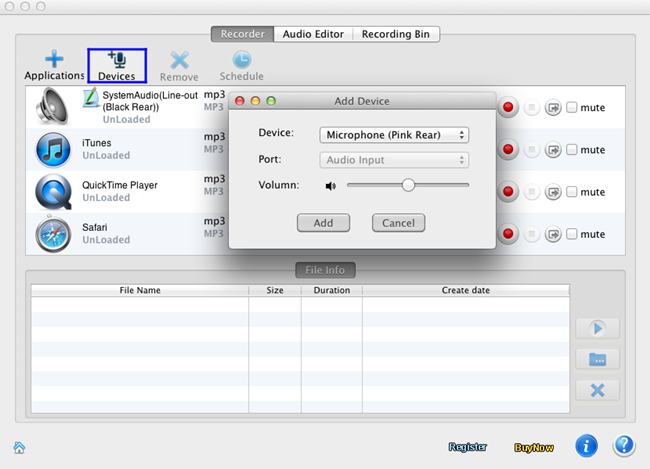Open the Devices microphone tool
Screen dimensions: 650x469
pyautogui.click(x=116, y=66)
